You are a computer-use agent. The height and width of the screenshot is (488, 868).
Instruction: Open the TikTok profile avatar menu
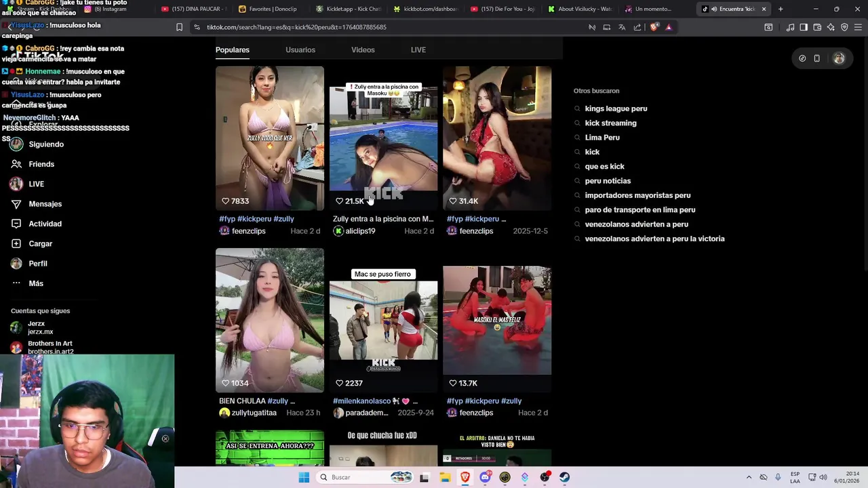(x=839, y=58)
